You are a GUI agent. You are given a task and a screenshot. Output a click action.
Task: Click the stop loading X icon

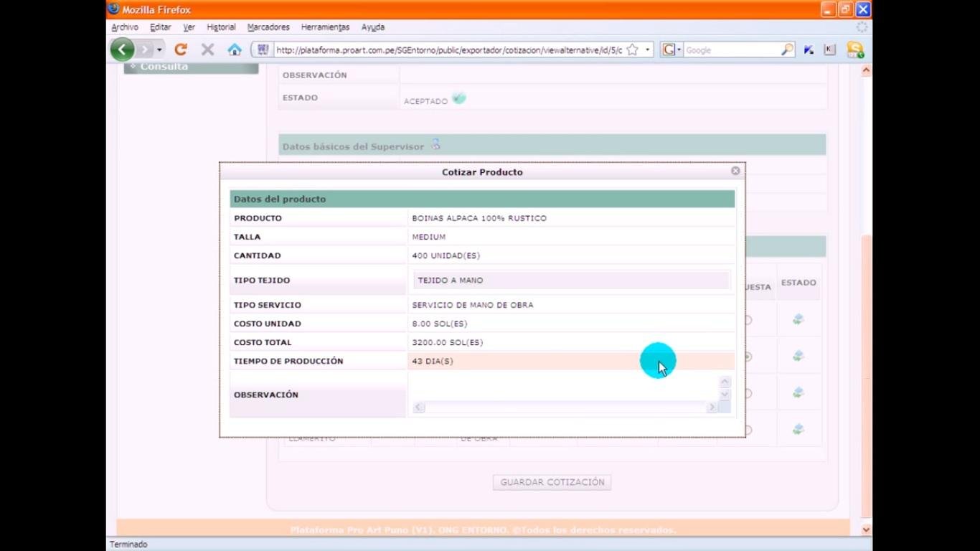207,49
